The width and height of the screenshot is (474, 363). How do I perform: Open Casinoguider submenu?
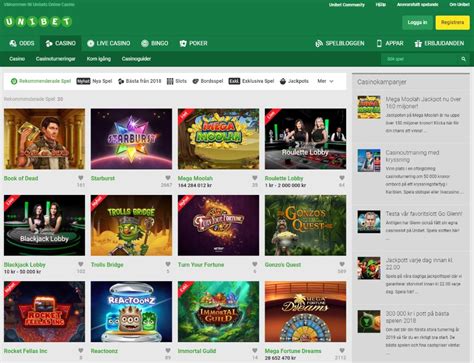[x=136, y=59]
